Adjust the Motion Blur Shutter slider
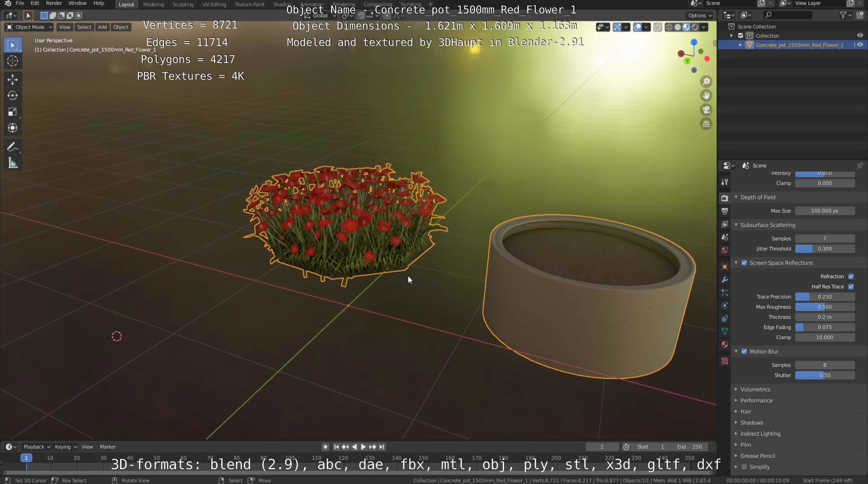This screenshot has width=868, height=484. pyautogui.click(x=825, y=375)
